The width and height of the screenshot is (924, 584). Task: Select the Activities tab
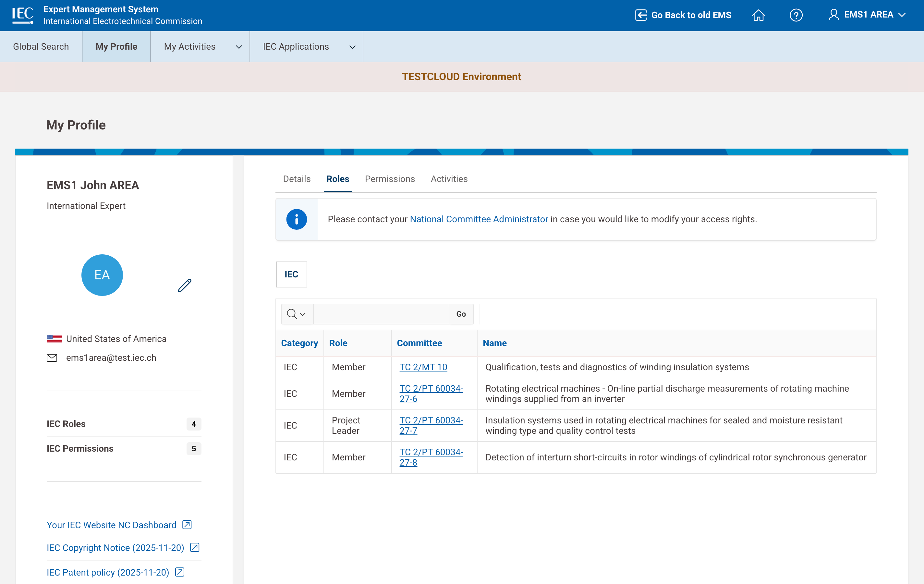click(x=449, y=179)
